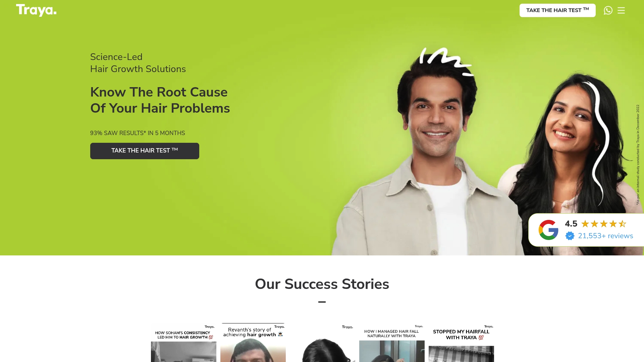Open the hamburger menu icon
This screenshot has height=362, width=644.
point(621,10)
